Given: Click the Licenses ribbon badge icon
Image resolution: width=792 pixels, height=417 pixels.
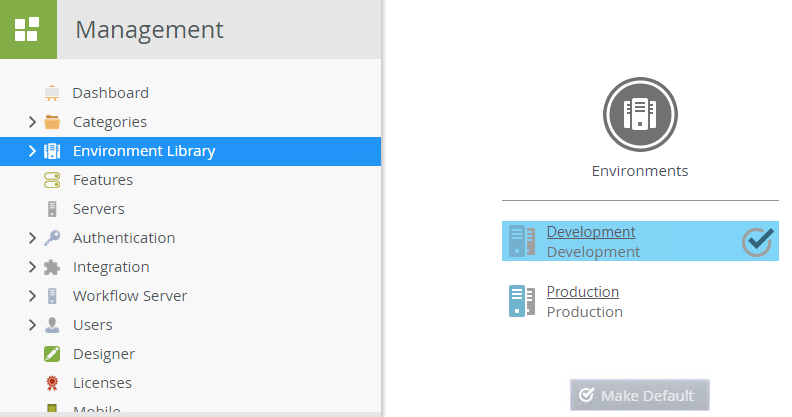Looking at the screenshot, I should click(x=52, y=383).
